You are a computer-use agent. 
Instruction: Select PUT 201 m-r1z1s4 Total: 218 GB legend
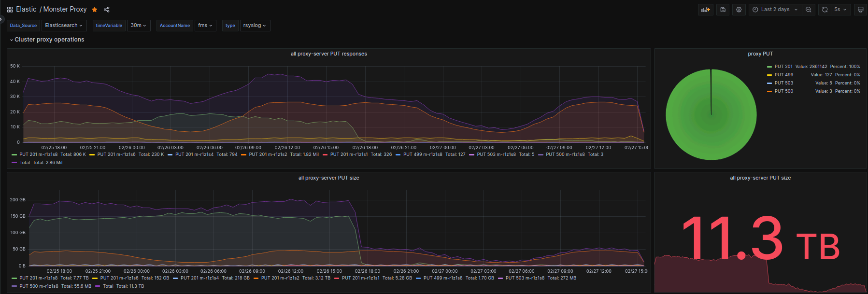click(212, 278)
